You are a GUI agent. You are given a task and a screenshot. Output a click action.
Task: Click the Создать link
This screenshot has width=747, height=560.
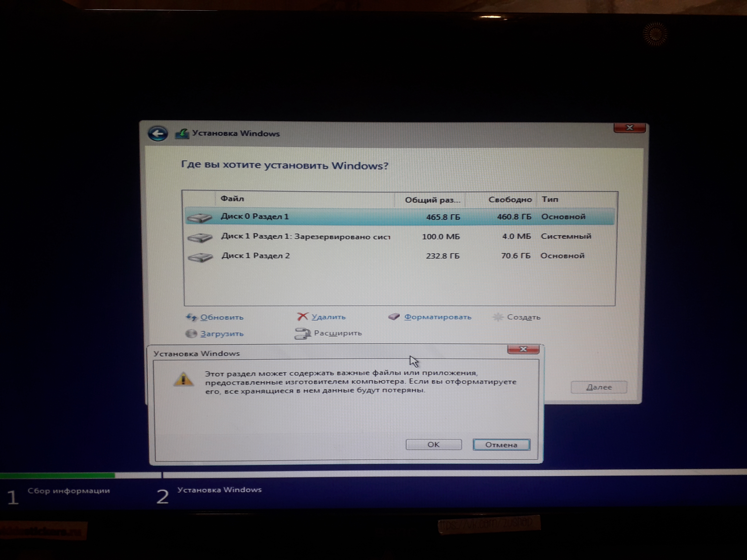click(x=524, y=317)
